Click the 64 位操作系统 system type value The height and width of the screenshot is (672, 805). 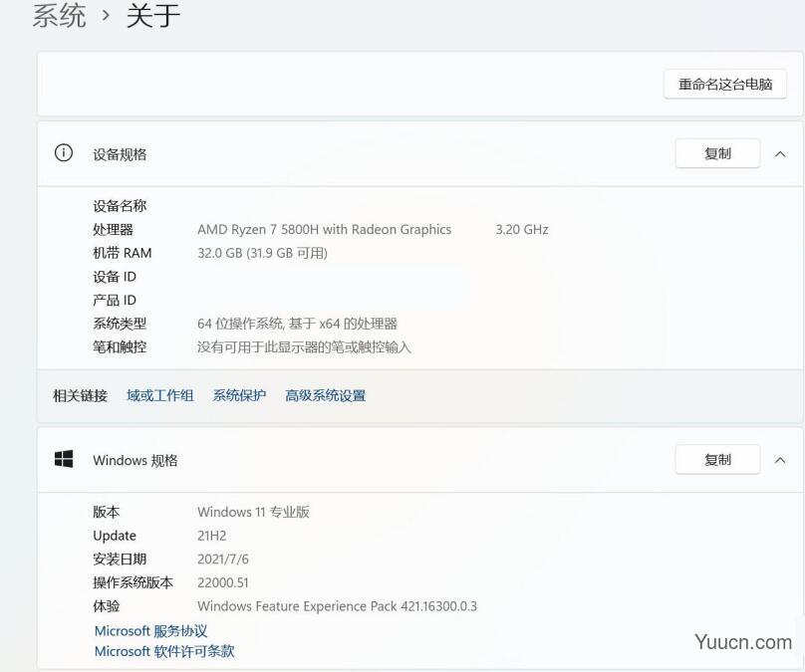coord(297,324)
